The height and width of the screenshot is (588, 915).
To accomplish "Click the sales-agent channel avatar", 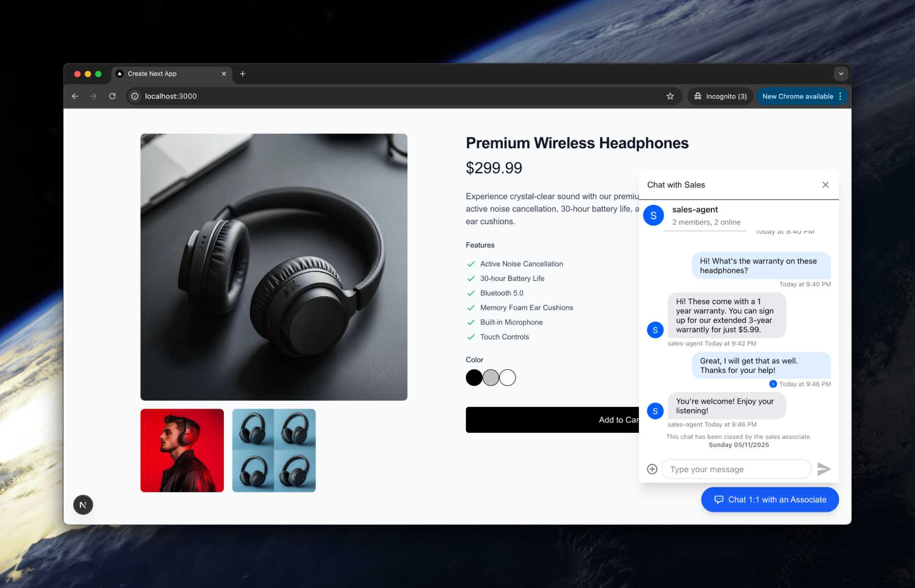I will [x=653, y=216].
